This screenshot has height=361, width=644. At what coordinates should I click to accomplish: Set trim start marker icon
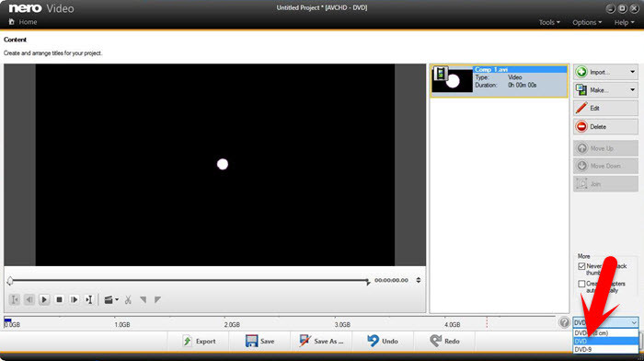tap(143, 299)
